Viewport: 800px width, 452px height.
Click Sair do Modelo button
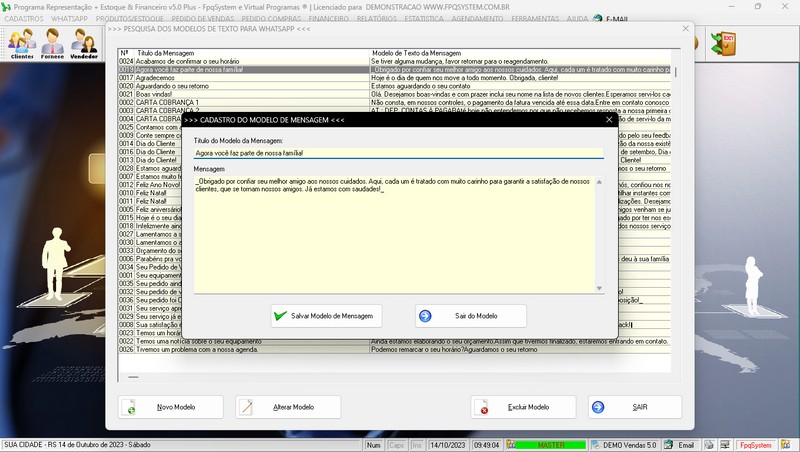[x=470, y=316]
